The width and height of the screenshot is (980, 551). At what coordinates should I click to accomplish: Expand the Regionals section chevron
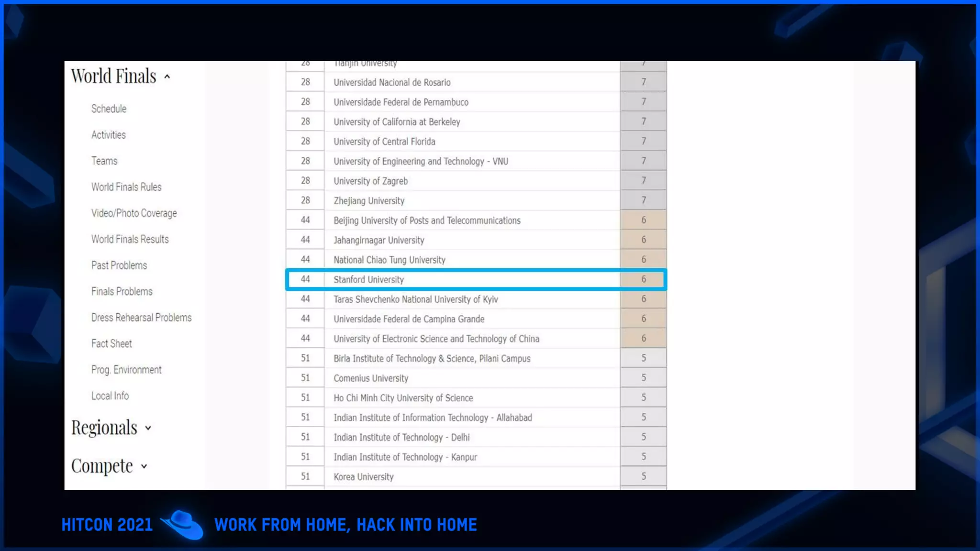click(x=148, y=428)
